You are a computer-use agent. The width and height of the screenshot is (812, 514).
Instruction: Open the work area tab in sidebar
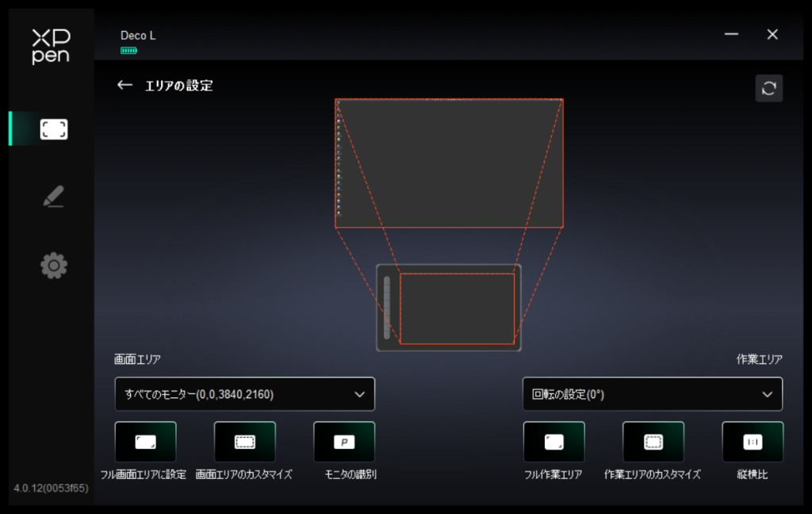pos(54,129)
